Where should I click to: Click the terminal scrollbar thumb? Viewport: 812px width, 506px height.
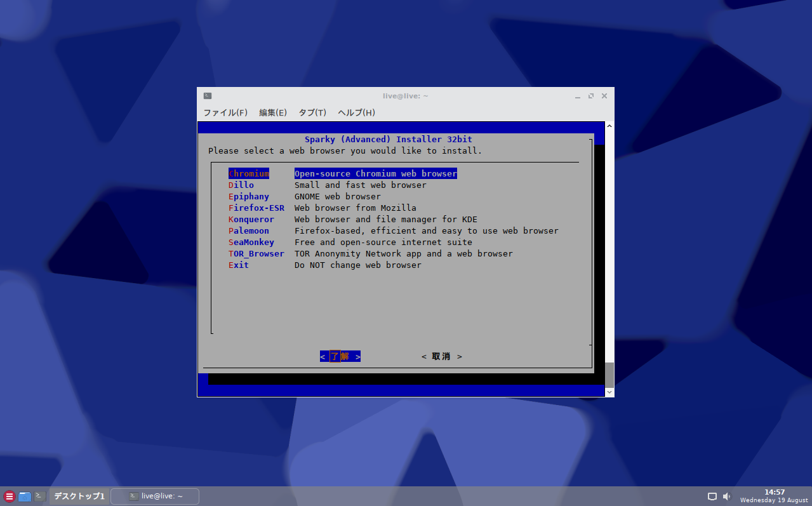(x=609, y=375)
